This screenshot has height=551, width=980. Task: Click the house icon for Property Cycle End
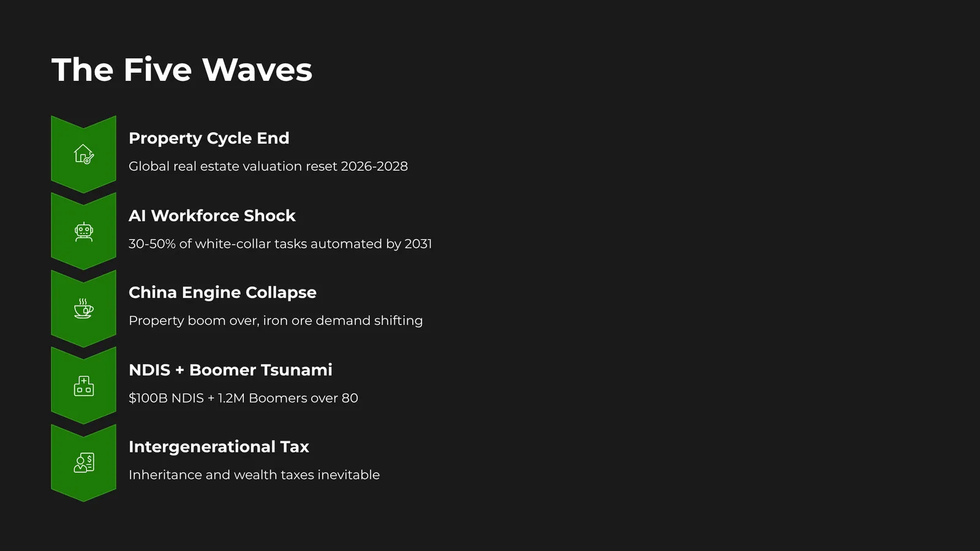click(x=84, y=154)
